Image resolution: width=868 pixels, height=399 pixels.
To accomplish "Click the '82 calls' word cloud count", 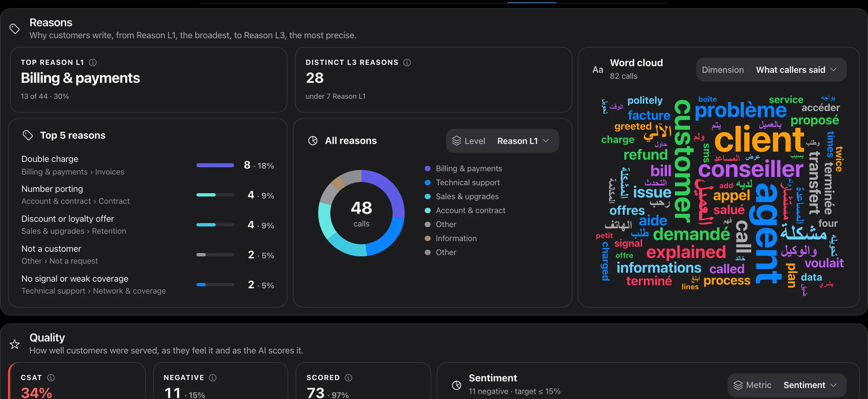I will point(623,76).
